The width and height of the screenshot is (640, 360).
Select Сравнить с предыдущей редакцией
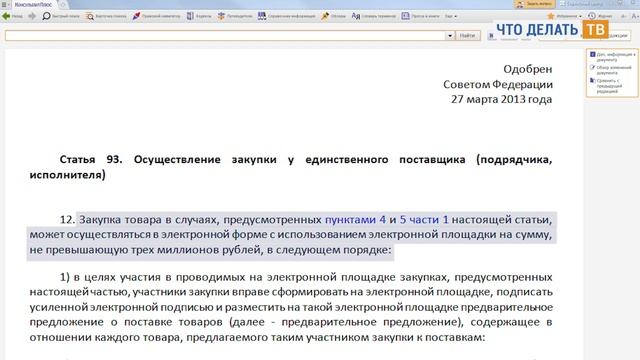click(606, 86)
